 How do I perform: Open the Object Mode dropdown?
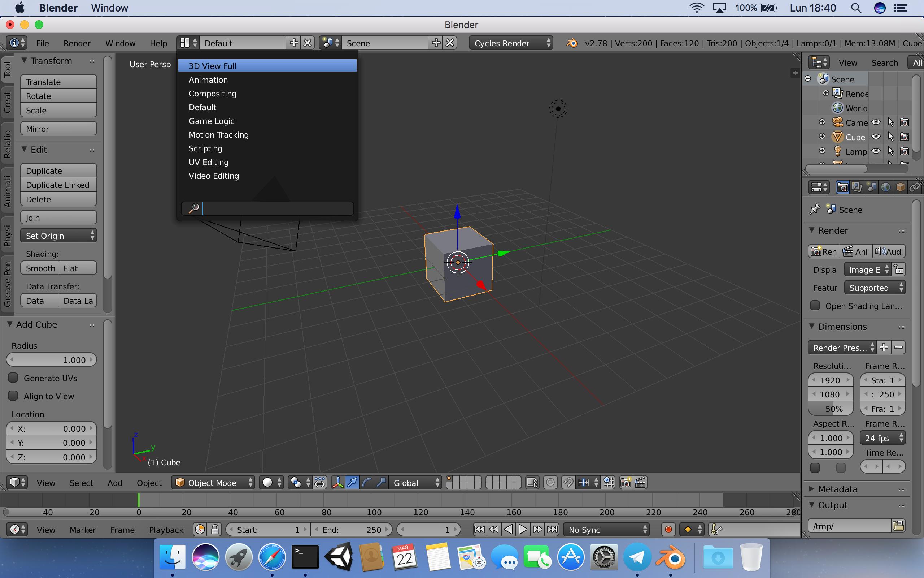coord(213,482)
